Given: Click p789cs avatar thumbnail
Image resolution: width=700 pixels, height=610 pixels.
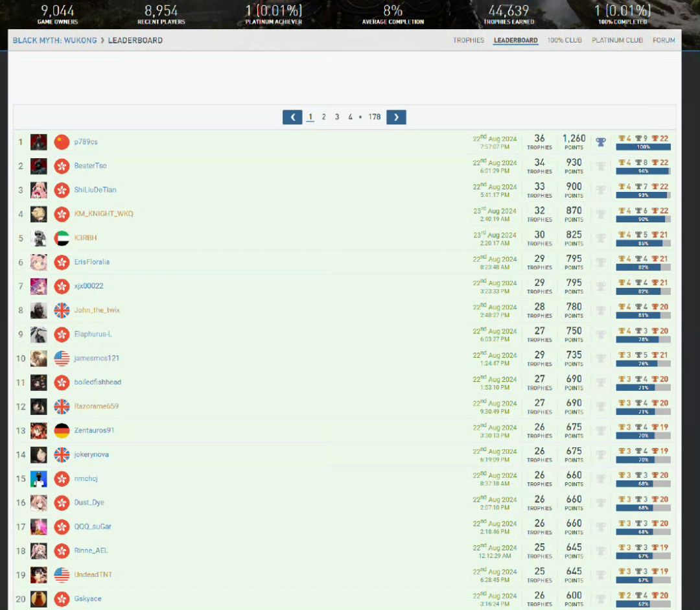Looking at the screenshot, I should 38,142.
